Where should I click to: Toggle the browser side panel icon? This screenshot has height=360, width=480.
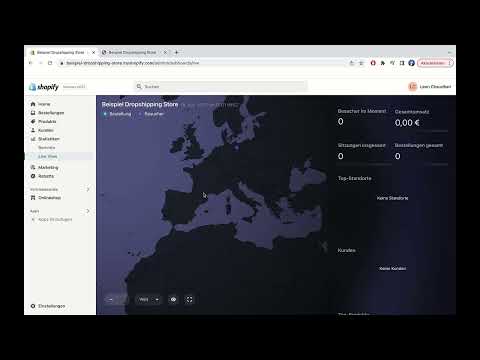(x=402, y=63)
